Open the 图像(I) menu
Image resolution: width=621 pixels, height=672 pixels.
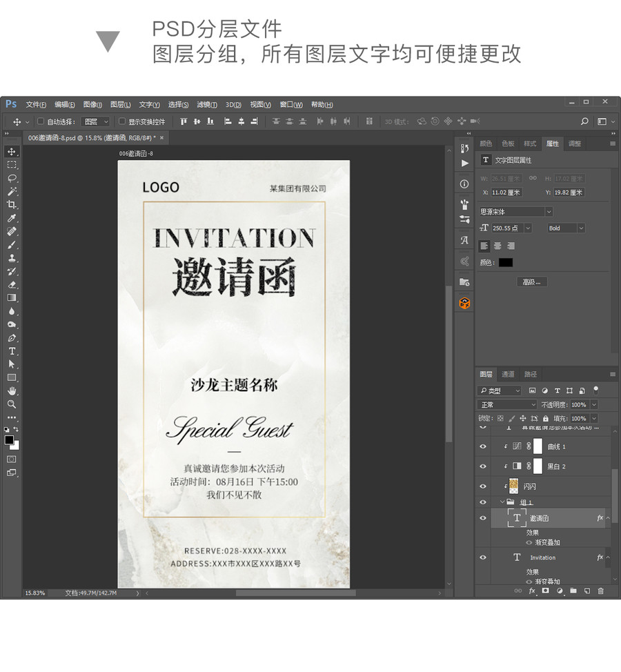click(92, 105)
